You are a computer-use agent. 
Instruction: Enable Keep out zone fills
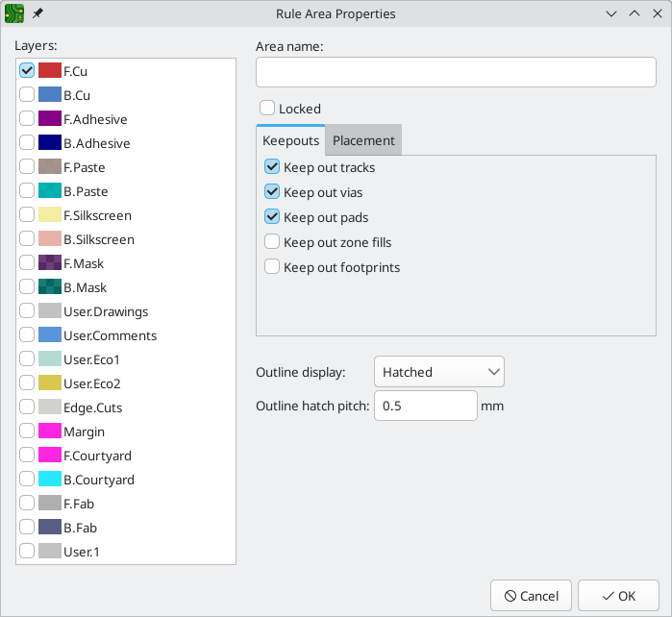pyautogui.click(x=272, y=242)
